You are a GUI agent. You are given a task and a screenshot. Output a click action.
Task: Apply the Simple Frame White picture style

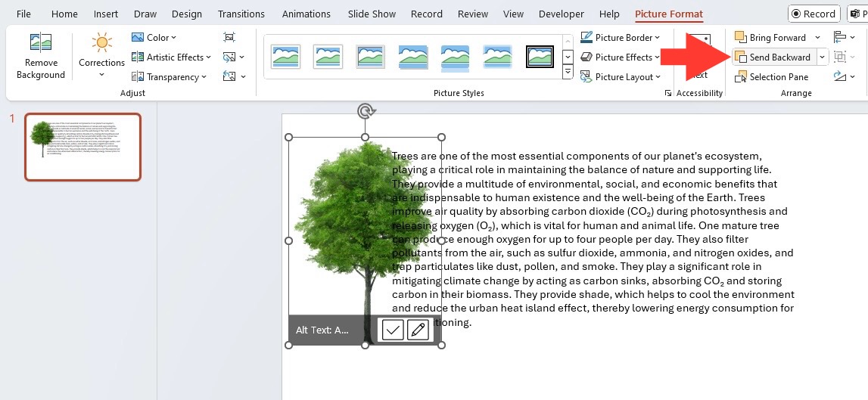[285, 57]
